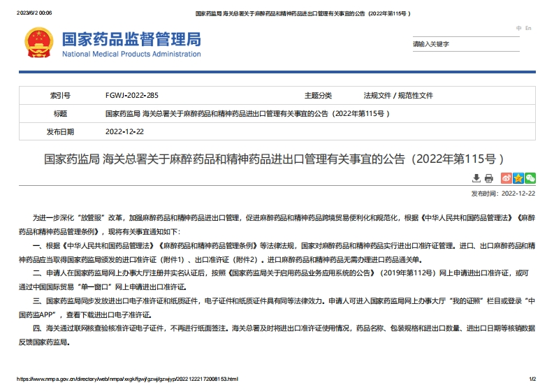Click the large announcement headline
This screenshot has width=554, height=392.
click(274, 159)
